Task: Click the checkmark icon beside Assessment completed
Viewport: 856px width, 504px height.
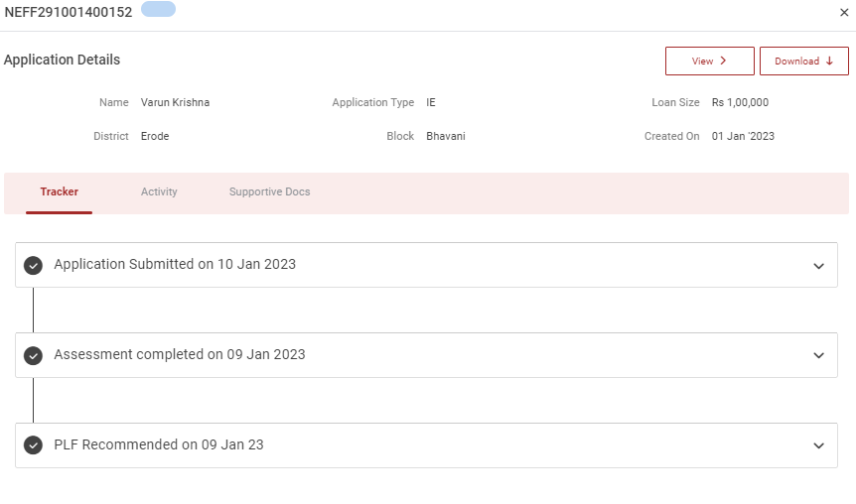Action: pyautogui.click(x=33, y=356)
